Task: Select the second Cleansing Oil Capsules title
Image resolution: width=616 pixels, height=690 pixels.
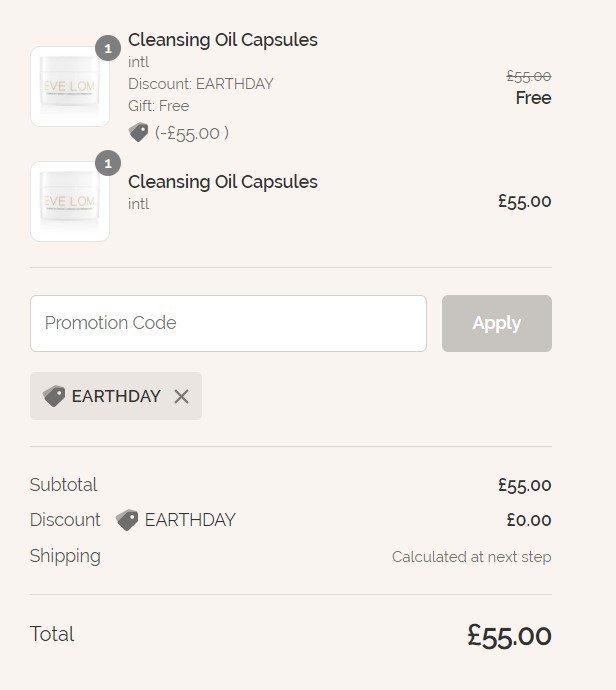Action: 223,182
